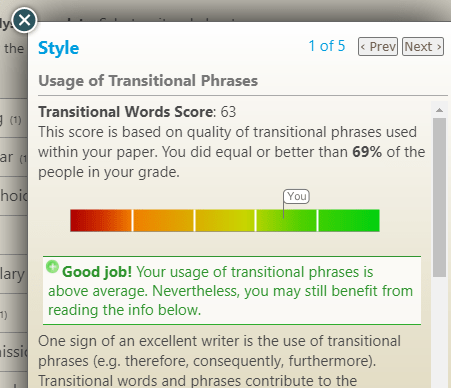Click the green plus icon beside Good job
This screenshot has width=451, height=388.
52,266
